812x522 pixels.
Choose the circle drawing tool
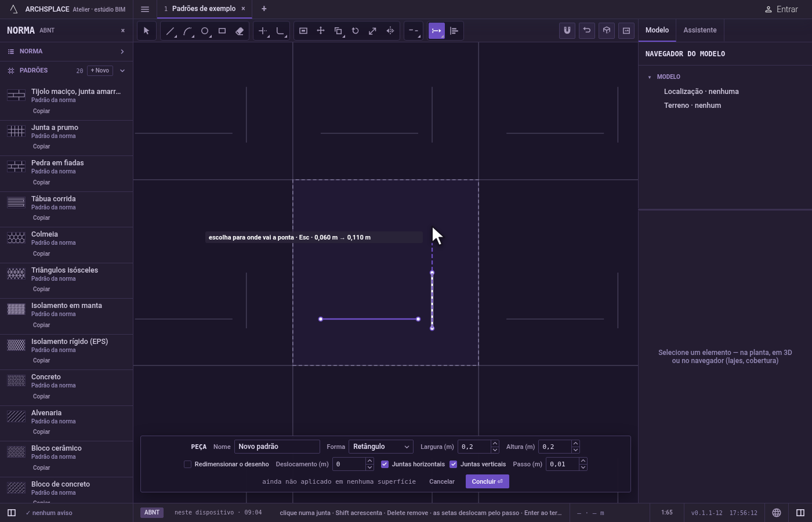click(205, 31)
